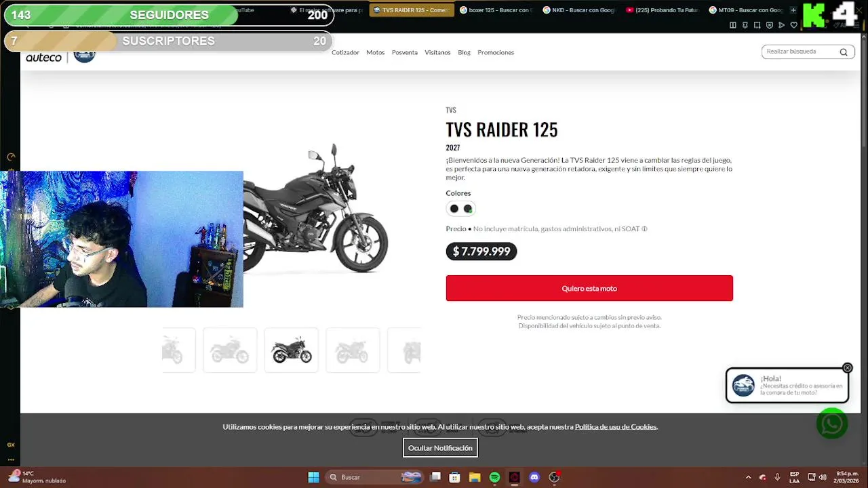Click the browser heart bookmark icon

pos(793,25)
